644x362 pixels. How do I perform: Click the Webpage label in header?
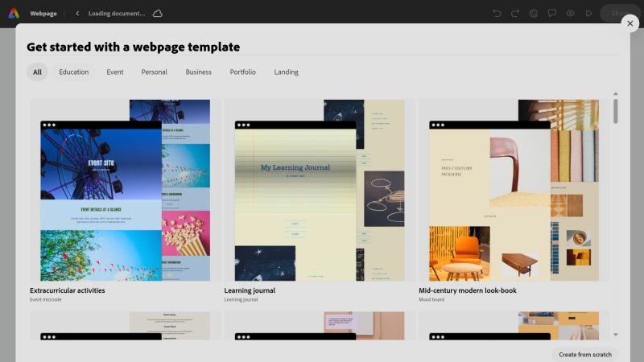coord(43,13)
